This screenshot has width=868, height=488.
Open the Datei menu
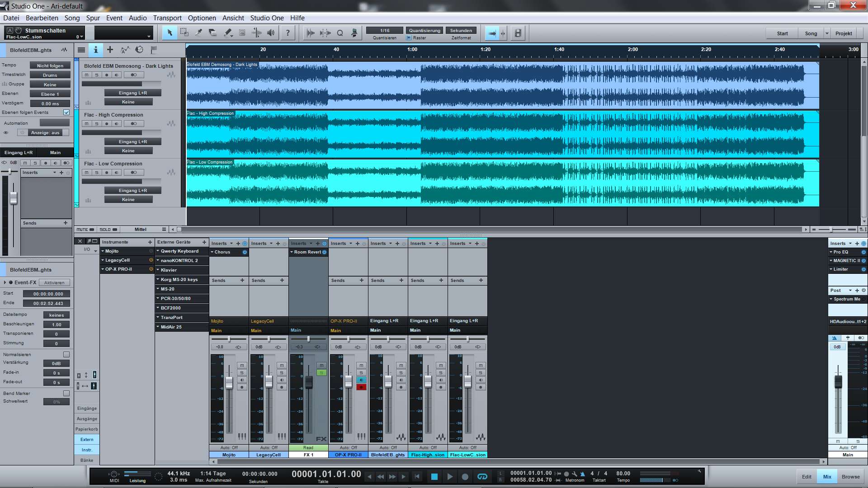(x=11, y=18)
